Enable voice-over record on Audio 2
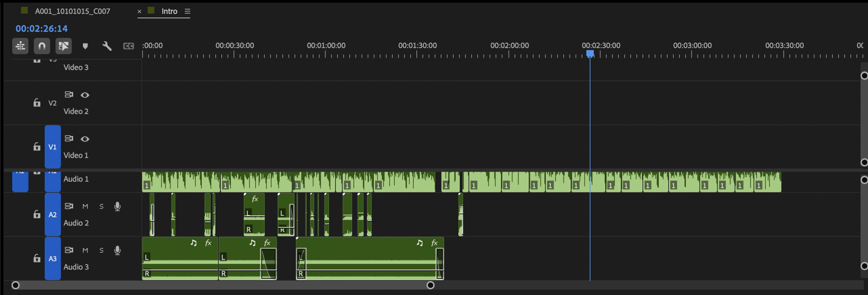This screenshot has width=868, height=295. 117,206
